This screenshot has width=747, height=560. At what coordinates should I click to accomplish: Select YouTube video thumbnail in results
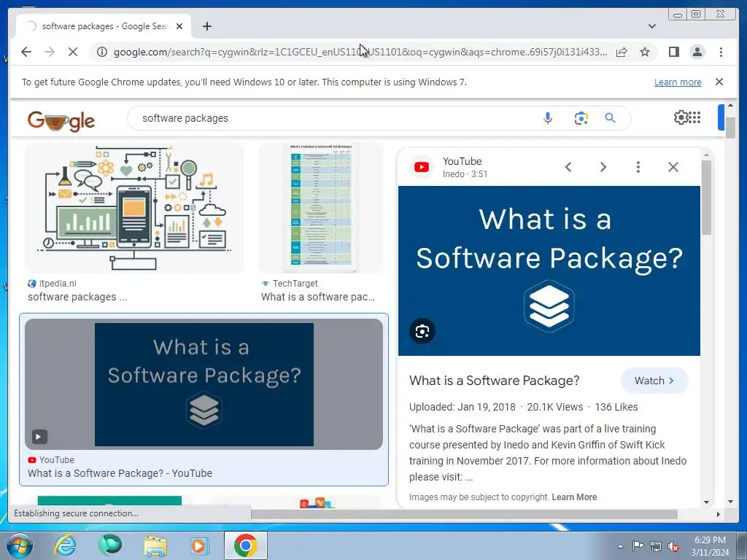(204, 384)
